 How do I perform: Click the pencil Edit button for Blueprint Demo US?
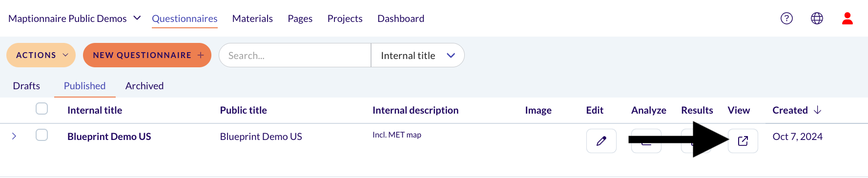(601, 141)
